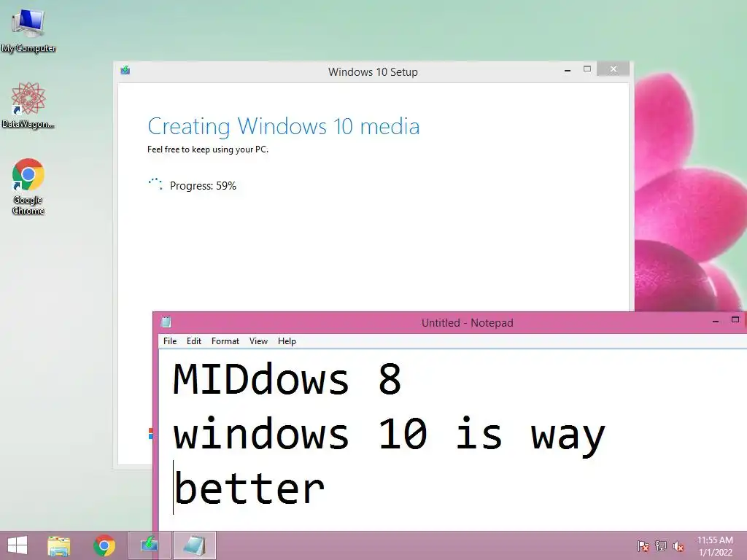Click the 'Windows 10 Setup' title bar
Screen dimensions: 747x560
click(x=373, y=72)
